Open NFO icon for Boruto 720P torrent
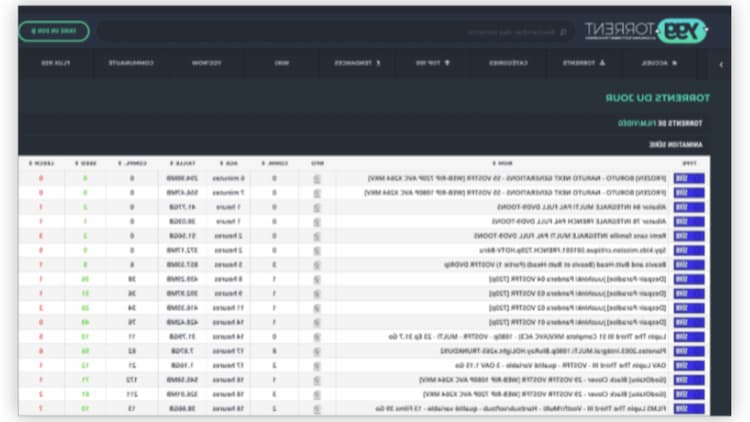Viewport: 750px width, 422px height. point(316,179)
